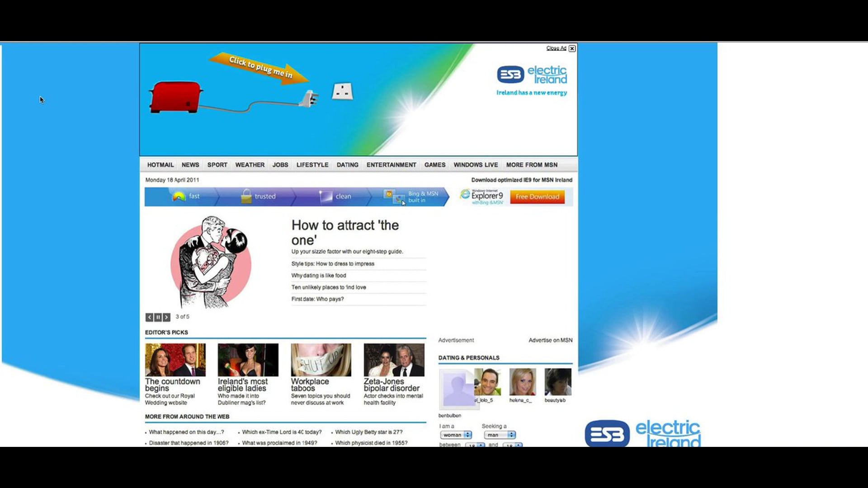Open the Jobs nav item
Image resolution: width=868 pixels, height=488 pixels.
click(x=280, y=165)
